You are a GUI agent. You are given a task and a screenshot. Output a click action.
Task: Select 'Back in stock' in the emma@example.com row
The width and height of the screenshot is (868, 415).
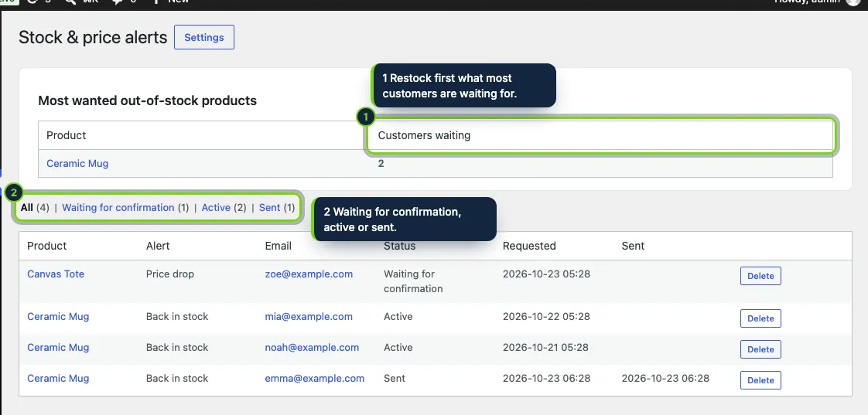[177, 379]
